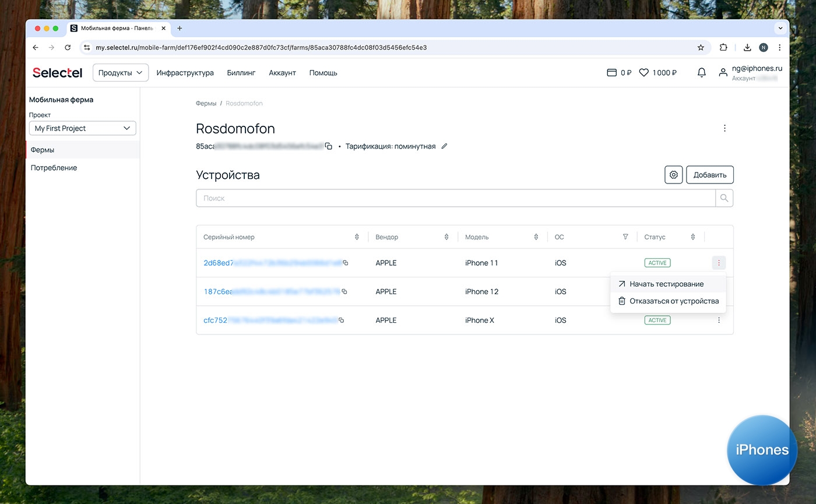Screen dimensions: 816x504
Task: Open the My First Project selector
Action: (x=82, y=128)
